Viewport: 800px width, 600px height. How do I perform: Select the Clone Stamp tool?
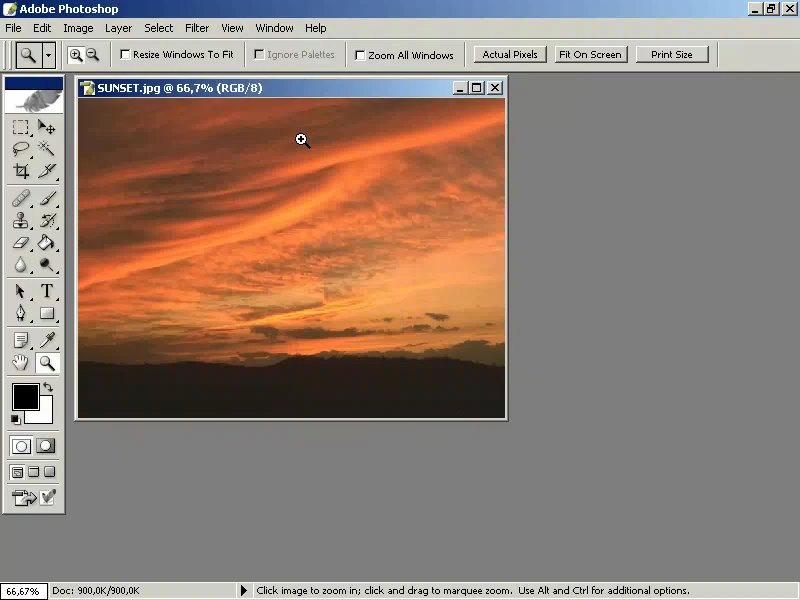tap(20, 220)
